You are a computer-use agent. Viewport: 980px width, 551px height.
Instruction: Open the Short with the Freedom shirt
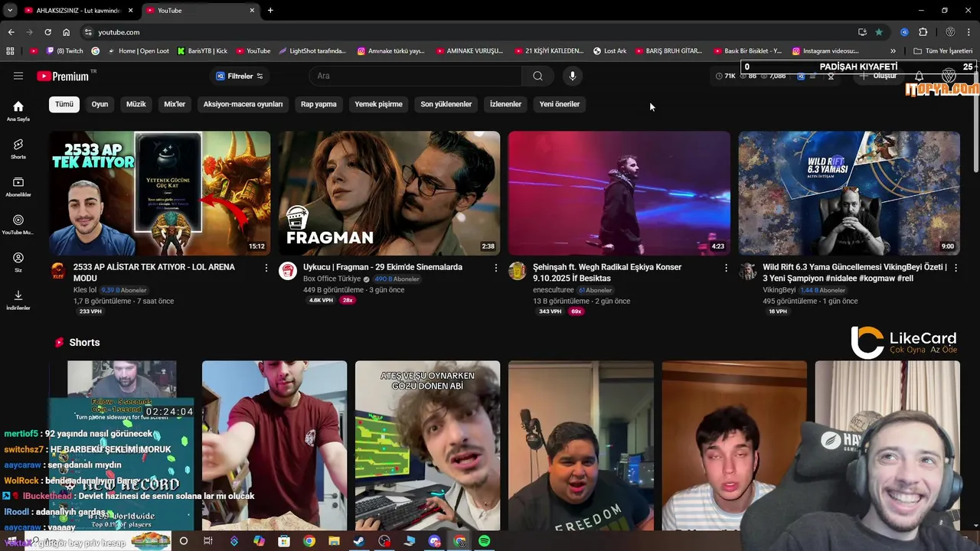click(581, 445)
